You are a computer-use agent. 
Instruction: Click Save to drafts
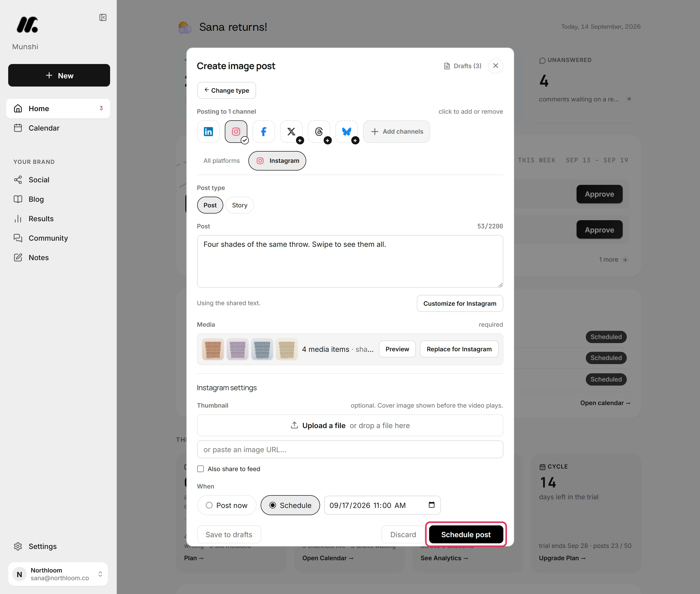point(229,534)
